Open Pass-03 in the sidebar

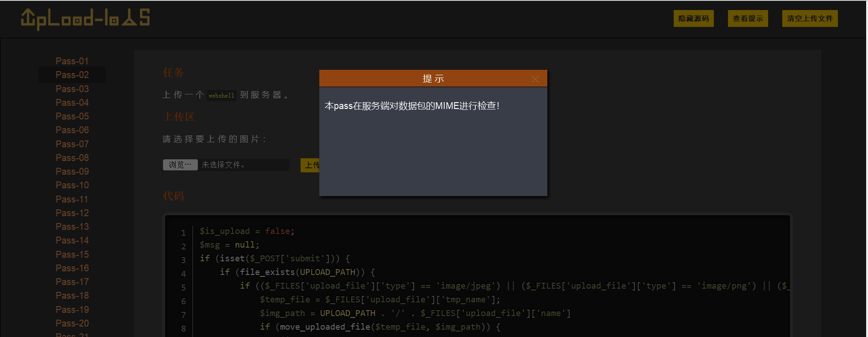72,89
